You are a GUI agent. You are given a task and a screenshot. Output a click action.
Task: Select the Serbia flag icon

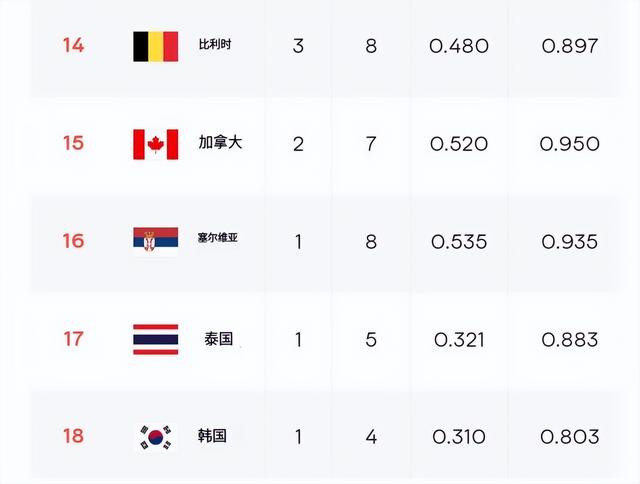[156, 242]
